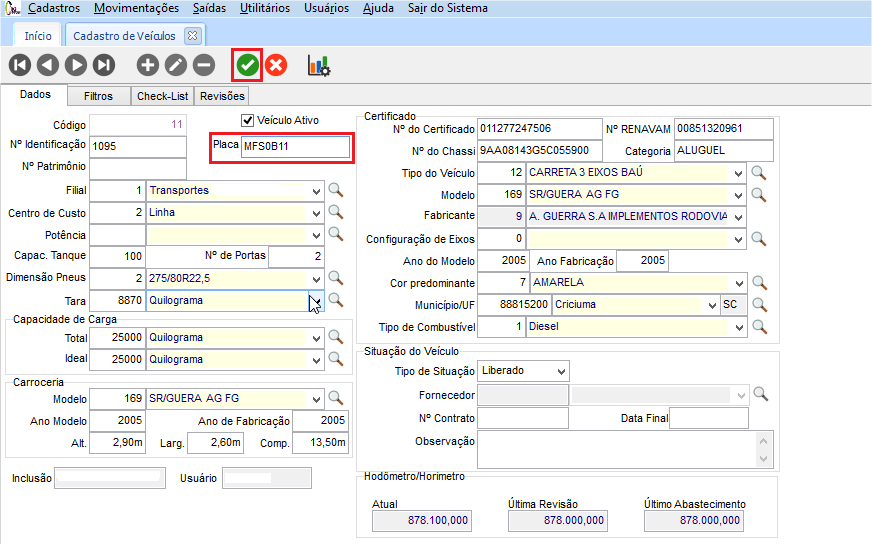Jump to the last record
The height and width of the screenshot is (544, 872).
(103, 66)
